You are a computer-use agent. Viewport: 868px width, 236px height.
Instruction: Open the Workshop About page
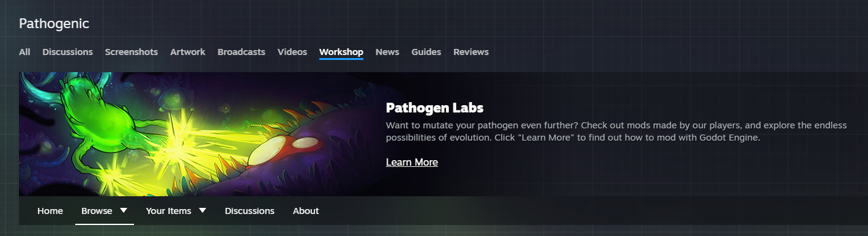pyautogui.click(x=306, y=211)
